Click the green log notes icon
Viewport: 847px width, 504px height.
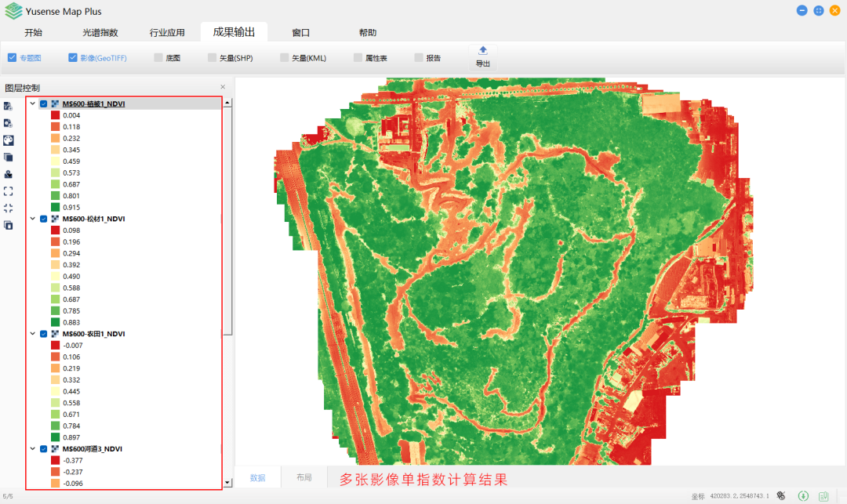(x=823, y=496)
